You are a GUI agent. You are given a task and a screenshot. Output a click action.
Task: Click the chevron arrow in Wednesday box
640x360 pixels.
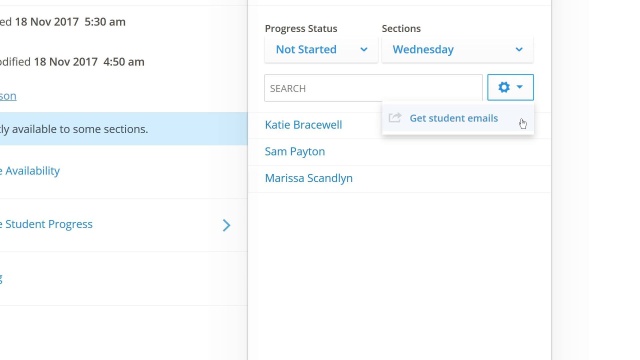[x=519, y=49]
